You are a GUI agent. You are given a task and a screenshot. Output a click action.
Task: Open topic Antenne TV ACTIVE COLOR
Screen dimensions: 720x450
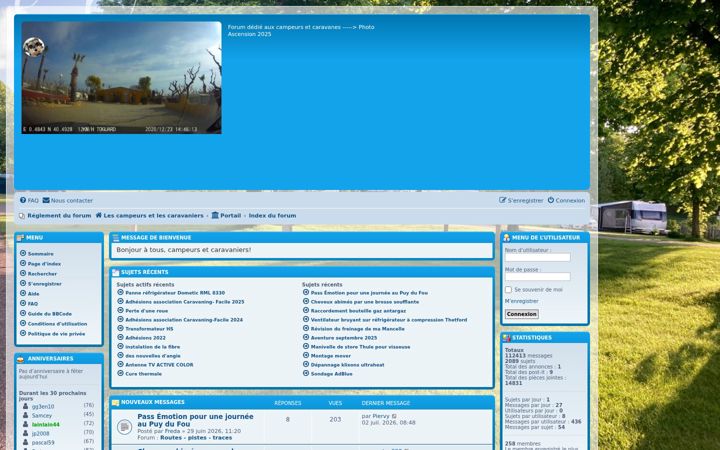point(159,365)
